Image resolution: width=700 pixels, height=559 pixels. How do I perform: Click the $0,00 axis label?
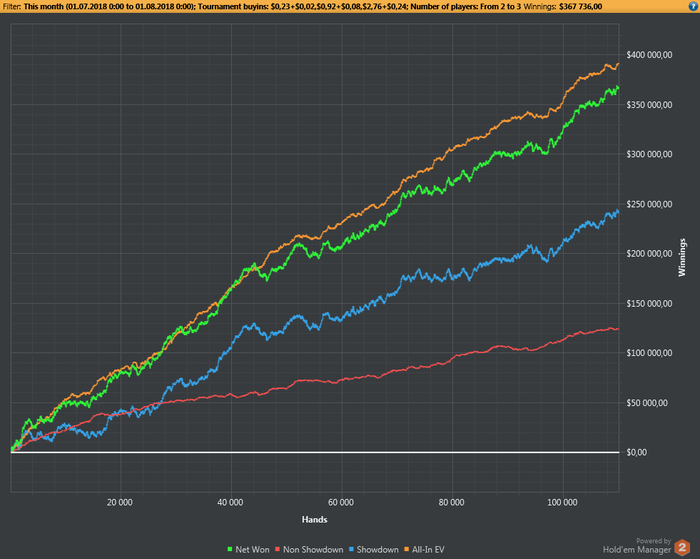637,453
